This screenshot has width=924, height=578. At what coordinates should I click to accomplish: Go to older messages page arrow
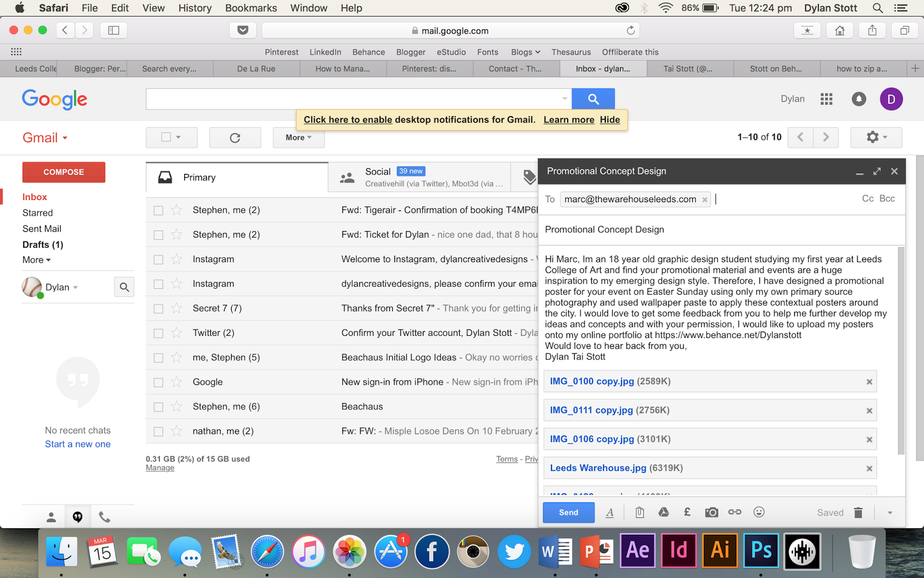point(826,137)
